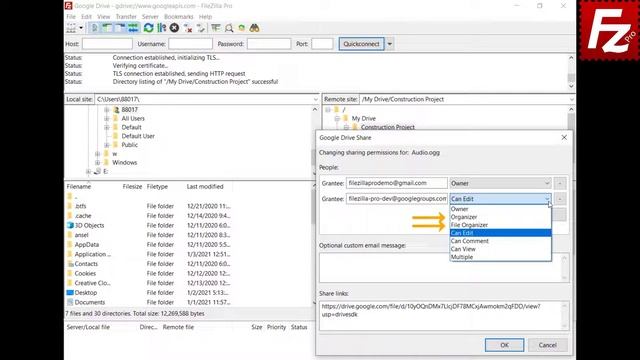
Task: Open the Bookmarks menu
Action: (x=178, y=17)
